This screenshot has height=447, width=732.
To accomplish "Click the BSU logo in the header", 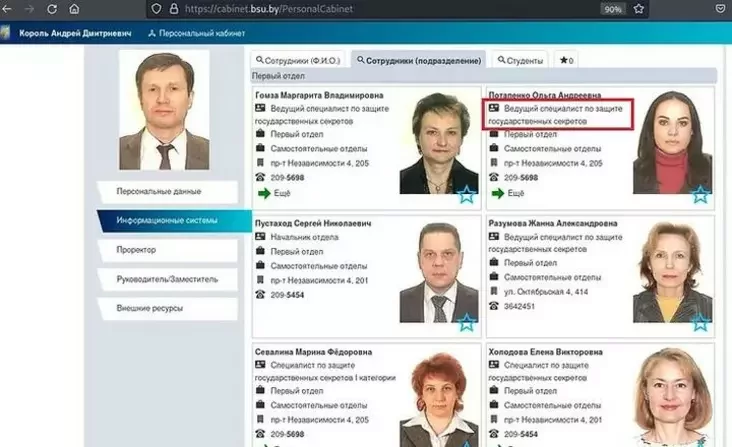I will click(7, 33).
